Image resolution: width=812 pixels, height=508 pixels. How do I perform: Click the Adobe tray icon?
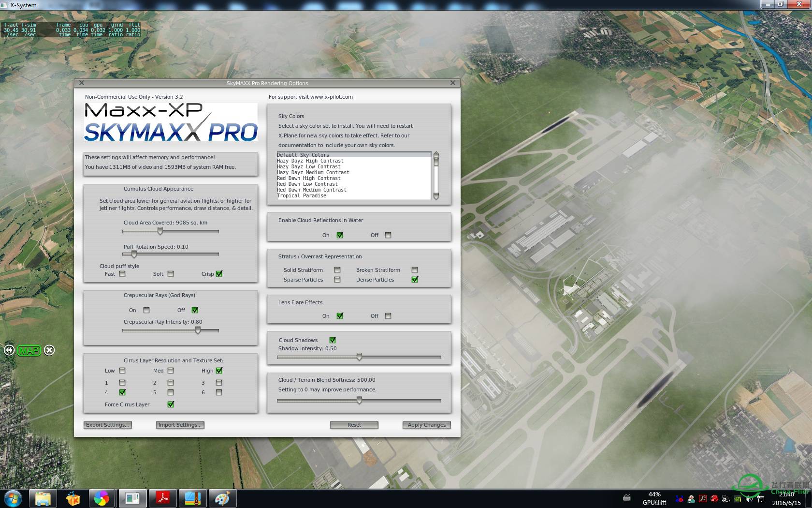click(x=703, y=499)
